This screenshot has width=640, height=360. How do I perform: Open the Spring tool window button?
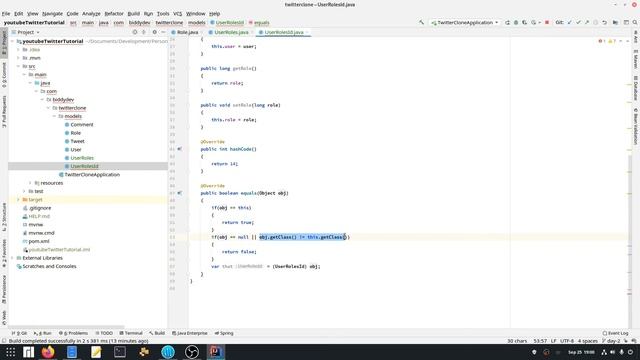[224, 333]
